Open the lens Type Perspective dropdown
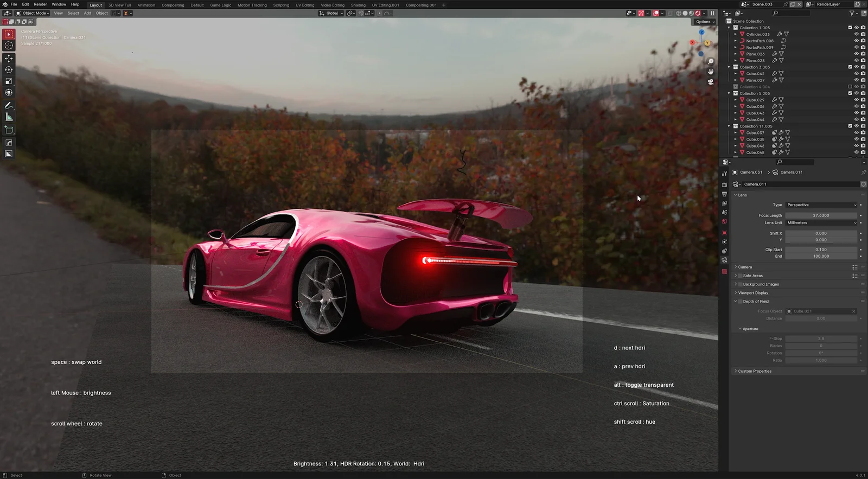The image size is (868, 479). click(821, 205)
